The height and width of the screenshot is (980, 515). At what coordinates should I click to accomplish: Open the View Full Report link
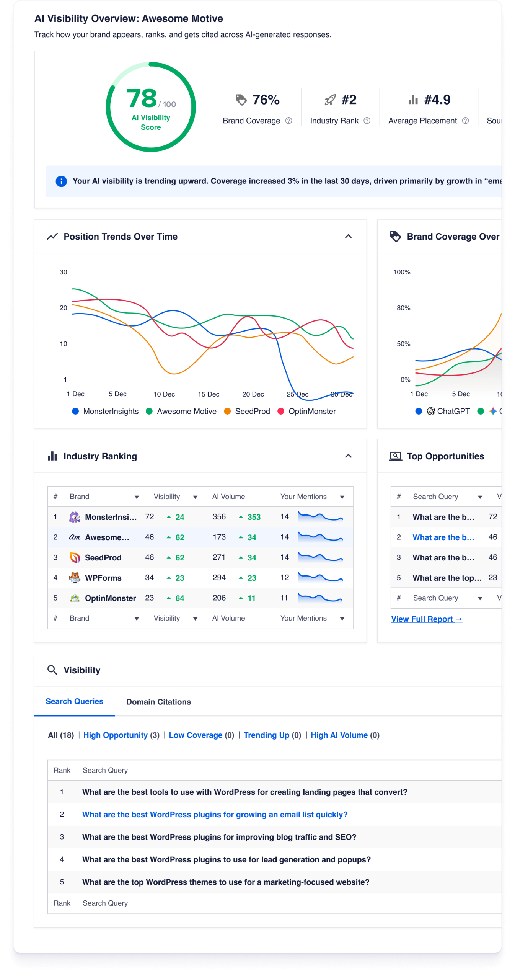coord(427,619)
